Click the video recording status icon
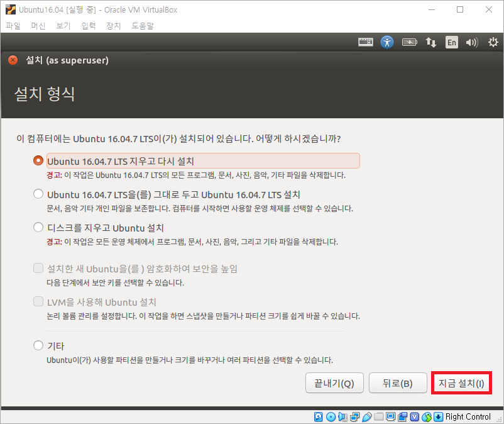The width and height of the screenshot is (504, 424). [x=402, y=417]
